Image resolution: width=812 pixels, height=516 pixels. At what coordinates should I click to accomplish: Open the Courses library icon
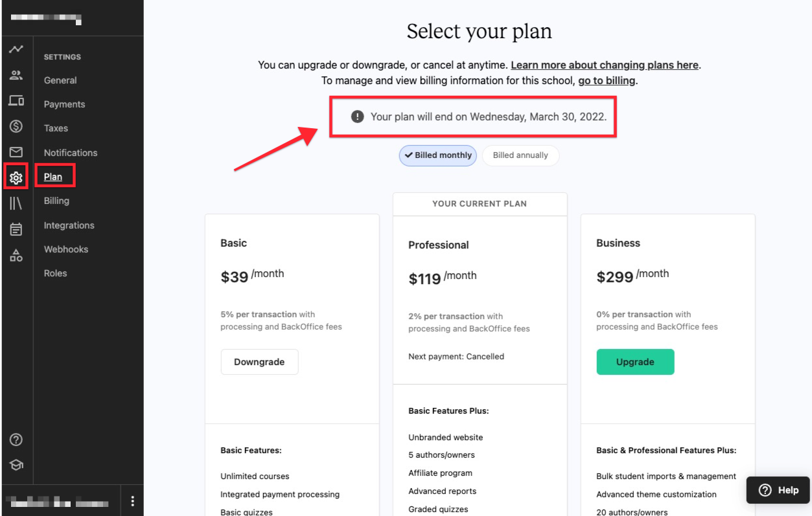(x=16, y=203)
